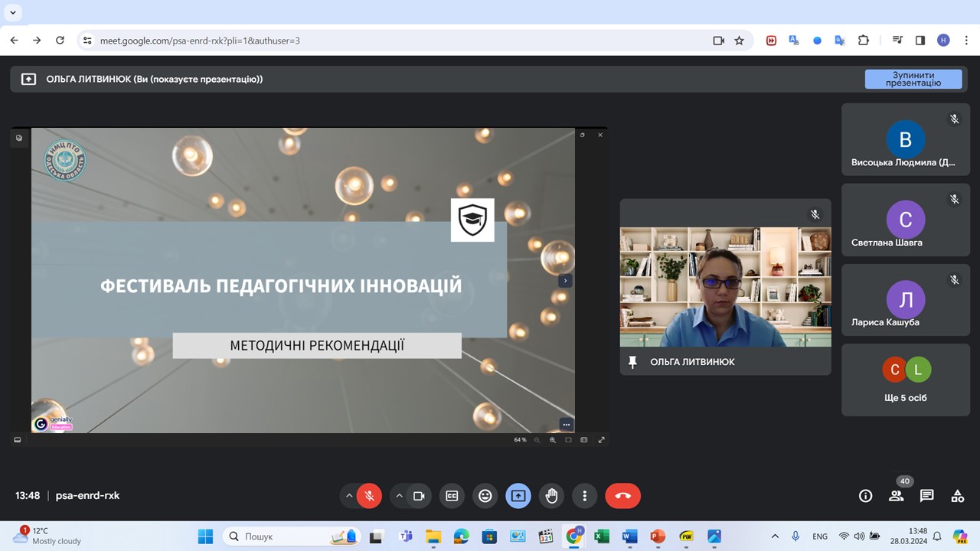
Task: Open the activities icon
Action: 957,496
